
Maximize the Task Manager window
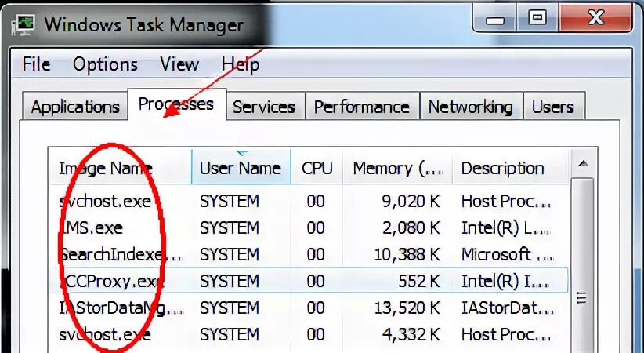pyautogui.click(x=537, y=19)
